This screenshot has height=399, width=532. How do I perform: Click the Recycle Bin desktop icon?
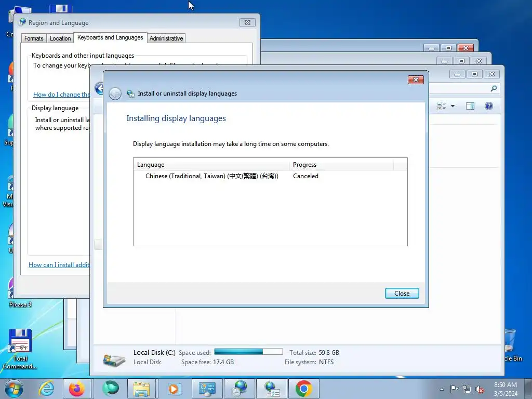(x=512, y=345)
